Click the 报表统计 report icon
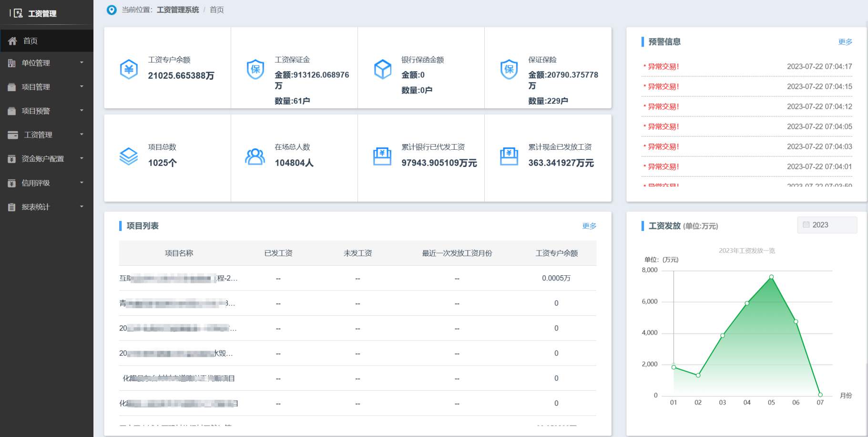The image size is (868, 437). pyautogui.click(x=11, y=207)
